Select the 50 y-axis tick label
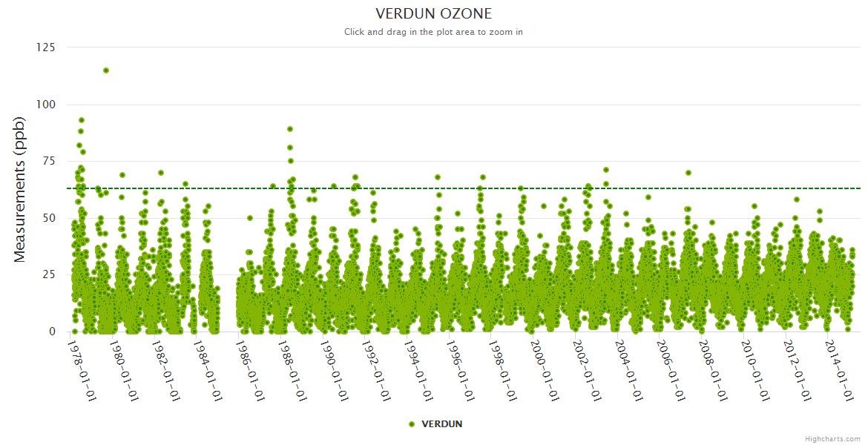This screenshot has width=868, height=445. [49, 218]
